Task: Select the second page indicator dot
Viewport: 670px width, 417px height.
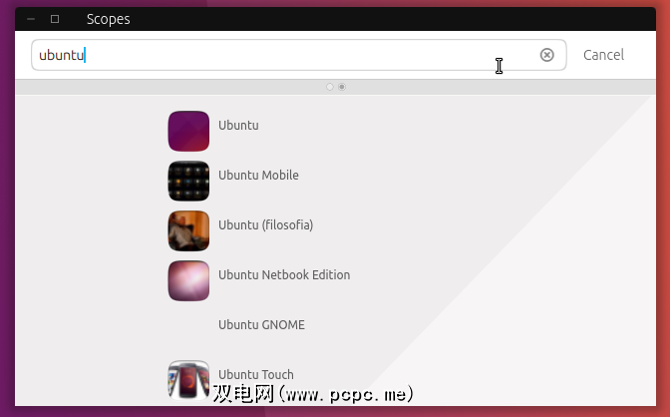Action: pyautogui.click(x=342, y=87)
